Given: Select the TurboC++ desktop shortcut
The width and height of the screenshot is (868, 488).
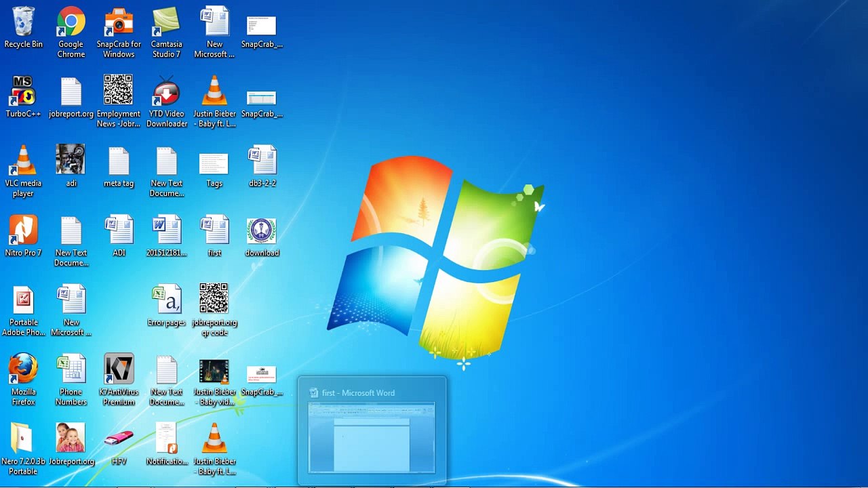Looking at the screenshot, I should pos(23,98).
